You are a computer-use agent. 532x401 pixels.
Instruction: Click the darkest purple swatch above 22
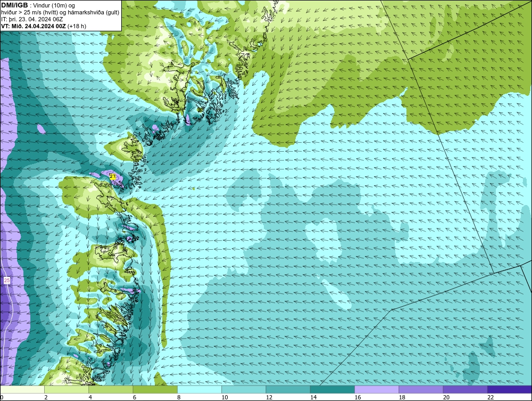(510, 389)
